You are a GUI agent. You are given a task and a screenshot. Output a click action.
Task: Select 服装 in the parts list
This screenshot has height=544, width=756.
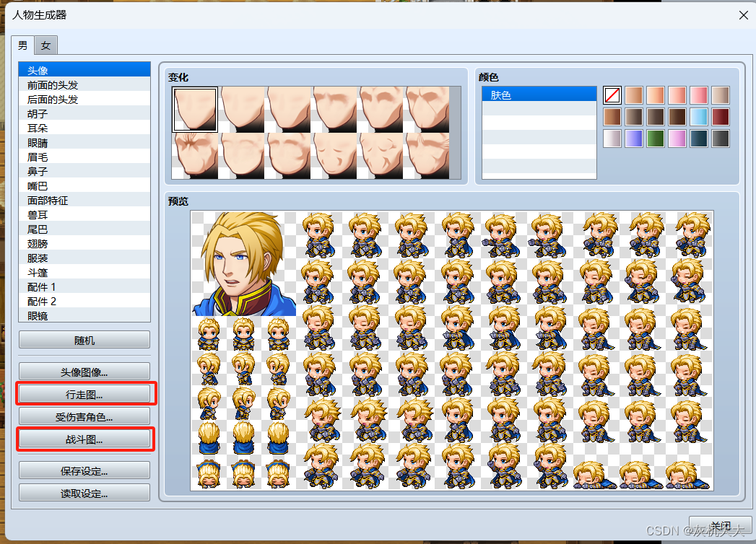[x=84, y=258]
